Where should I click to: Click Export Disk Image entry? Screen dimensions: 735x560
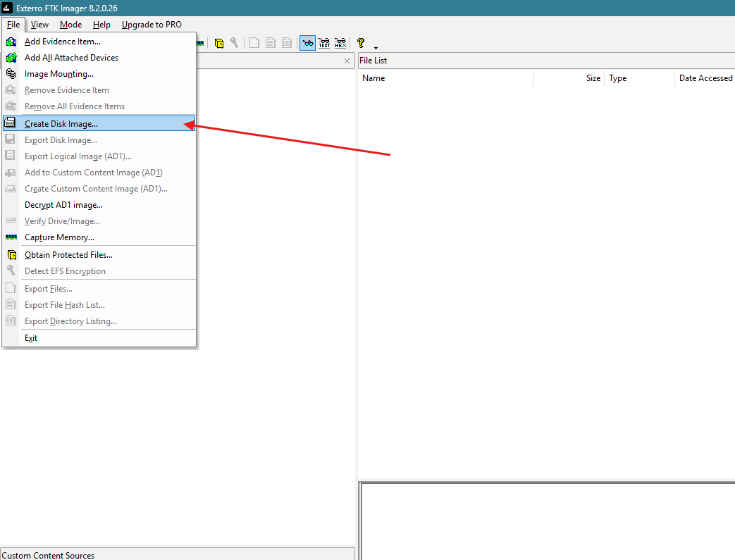(99, 140)
